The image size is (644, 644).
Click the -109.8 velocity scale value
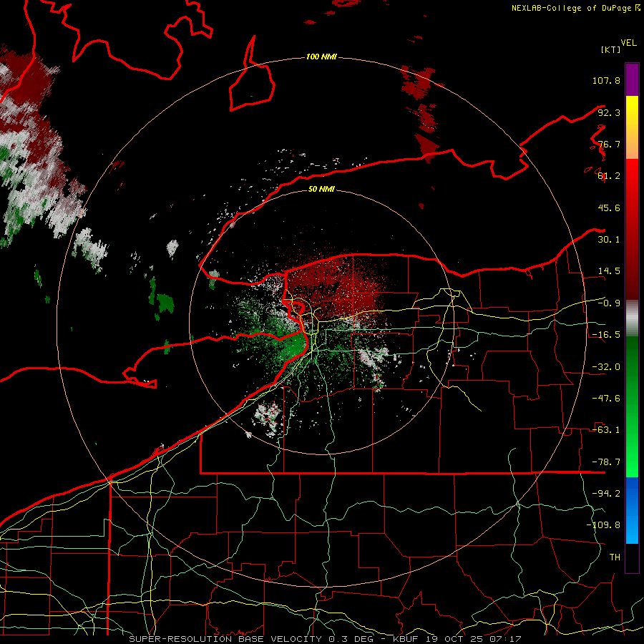coord(603,525)
